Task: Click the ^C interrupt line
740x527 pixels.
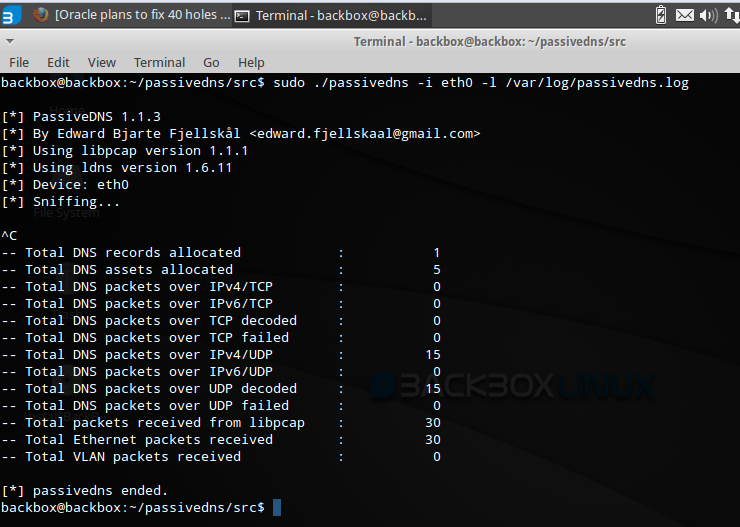Action: click(9, 235)
